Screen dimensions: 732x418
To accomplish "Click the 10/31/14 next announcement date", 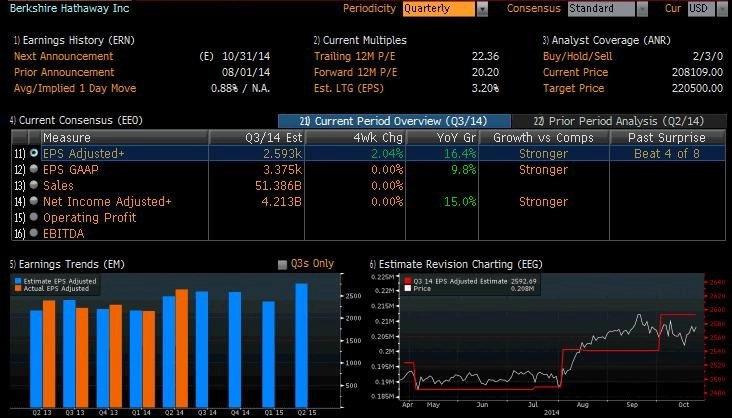I will [x=246, y=57].
